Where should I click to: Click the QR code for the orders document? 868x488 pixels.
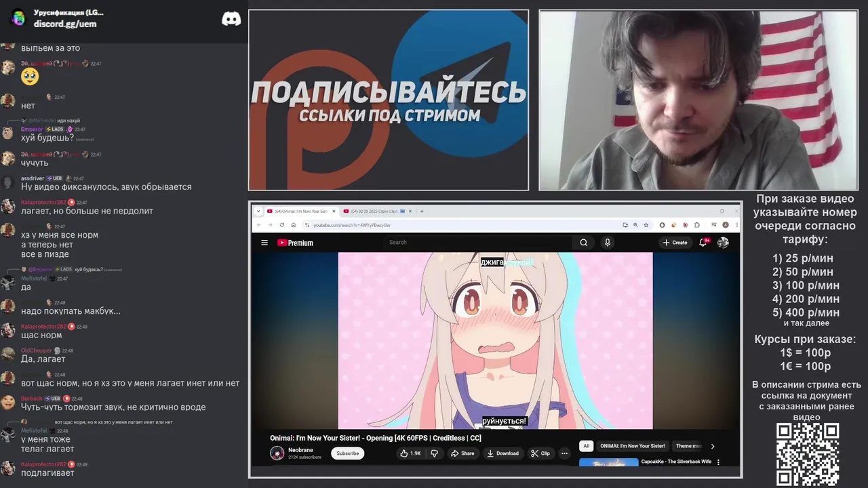pyautogui.click(x=808, y=454)
